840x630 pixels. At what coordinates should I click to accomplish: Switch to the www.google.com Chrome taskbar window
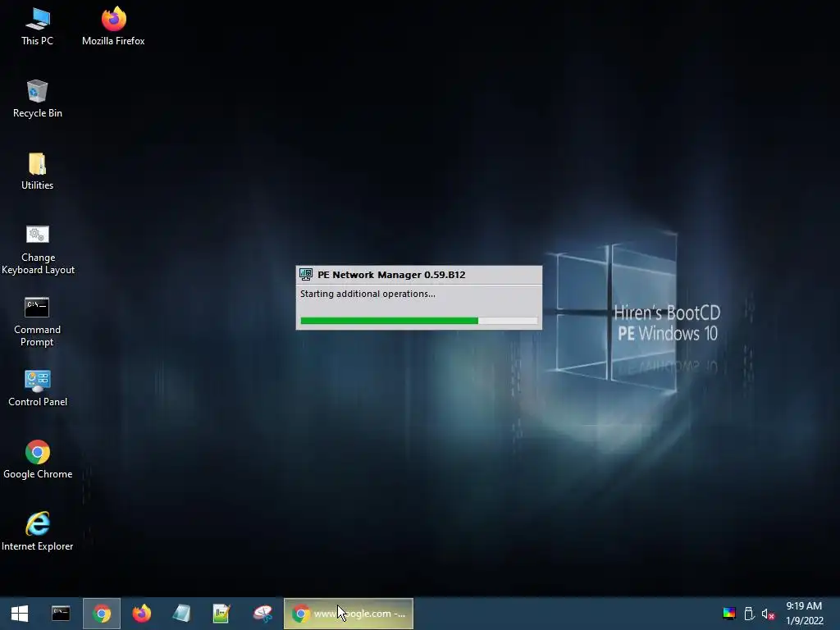(348, 614)
